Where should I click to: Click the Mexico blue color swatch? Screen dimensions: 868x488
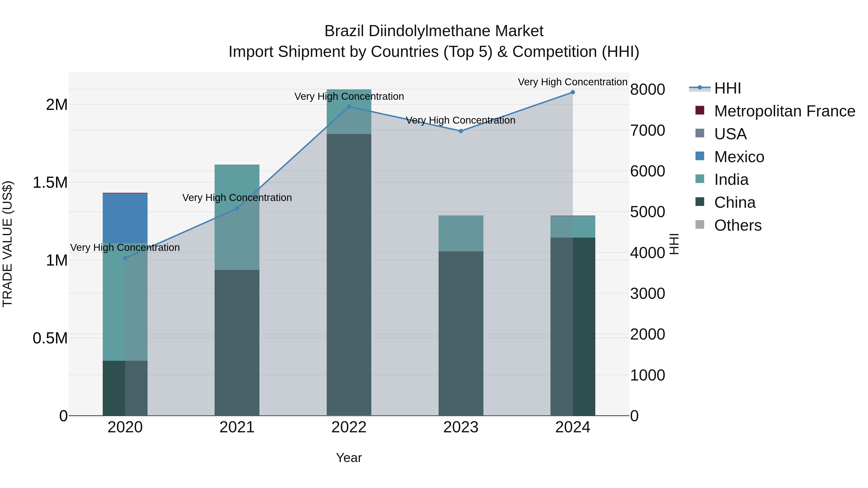point(700,156)
